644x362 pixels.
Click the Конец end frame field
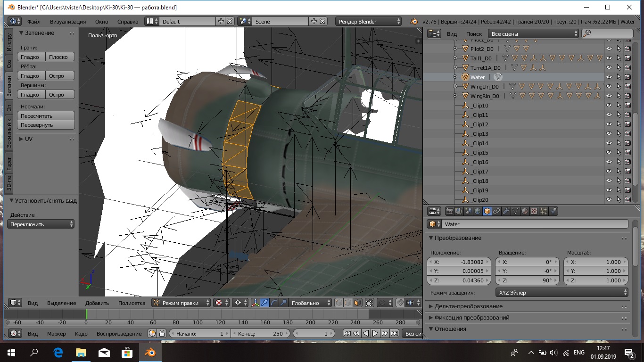(x=260, y=333)
